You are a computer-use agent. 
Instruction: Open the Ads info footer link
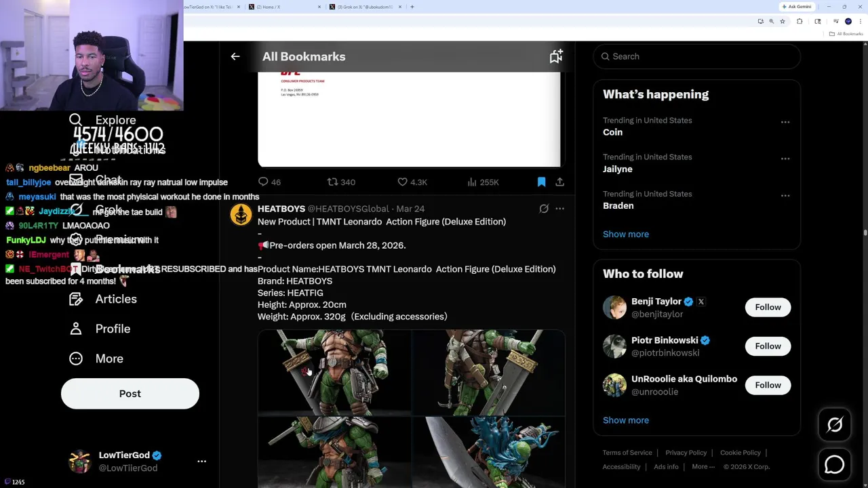click(666, 467)
